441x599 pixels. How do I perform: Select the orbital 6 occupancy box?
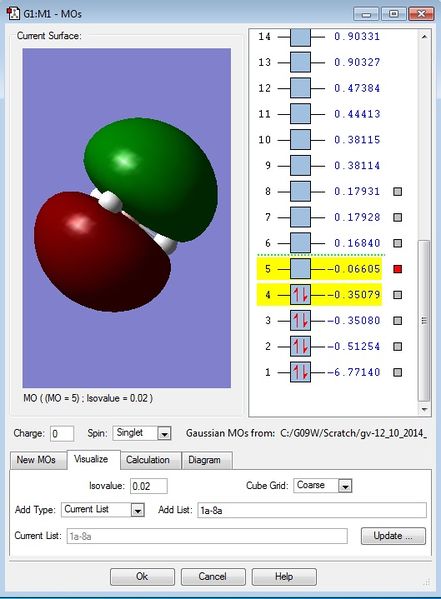[x=300, y=243]
